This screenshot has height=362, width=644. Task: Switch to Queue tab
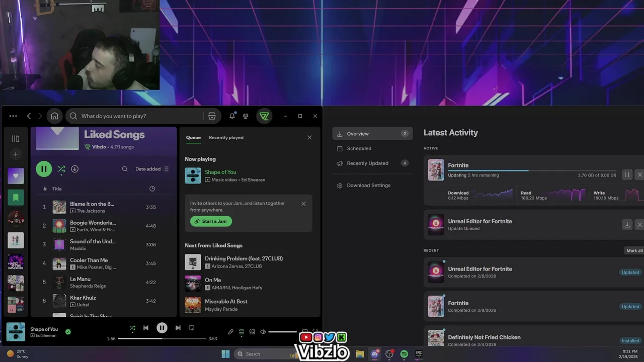193,137
